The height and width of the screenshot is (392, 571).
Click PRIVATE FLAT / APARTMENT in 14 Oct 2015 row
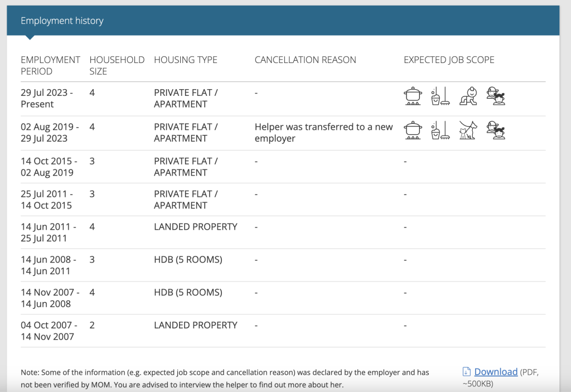click(x=186, y=167)
